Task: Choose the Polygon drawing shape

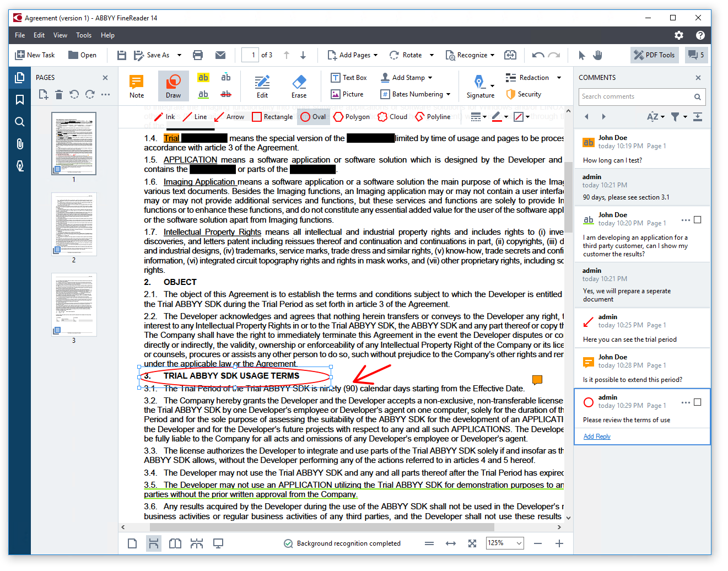Action: pyautogui.click(x=352, y=117)
